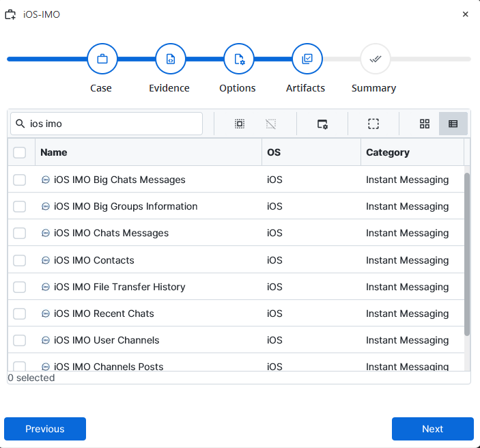This screenshot has height=448, width=480.
Task: Sort by the Category column header
Action: (x=388, y=152)
